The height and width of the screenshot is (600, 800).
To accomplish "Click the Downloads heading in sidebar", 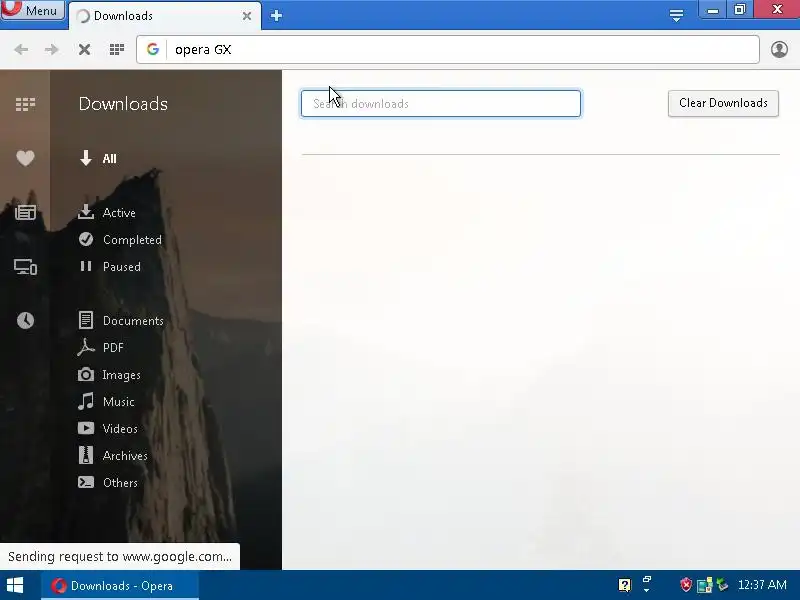I will [x=123, y=104].
